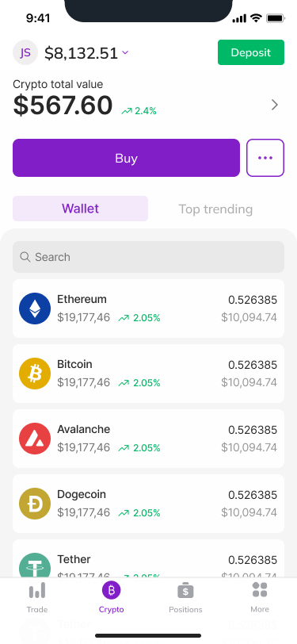Tap the purple Buy button

126,158
